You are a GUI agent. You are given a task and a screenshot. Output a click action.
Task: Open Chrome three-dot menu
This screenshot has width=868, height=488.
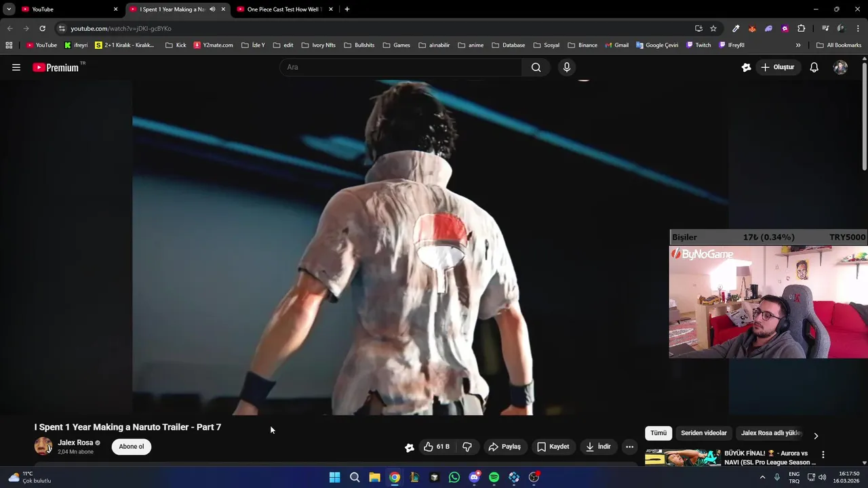tap(858, 28)
